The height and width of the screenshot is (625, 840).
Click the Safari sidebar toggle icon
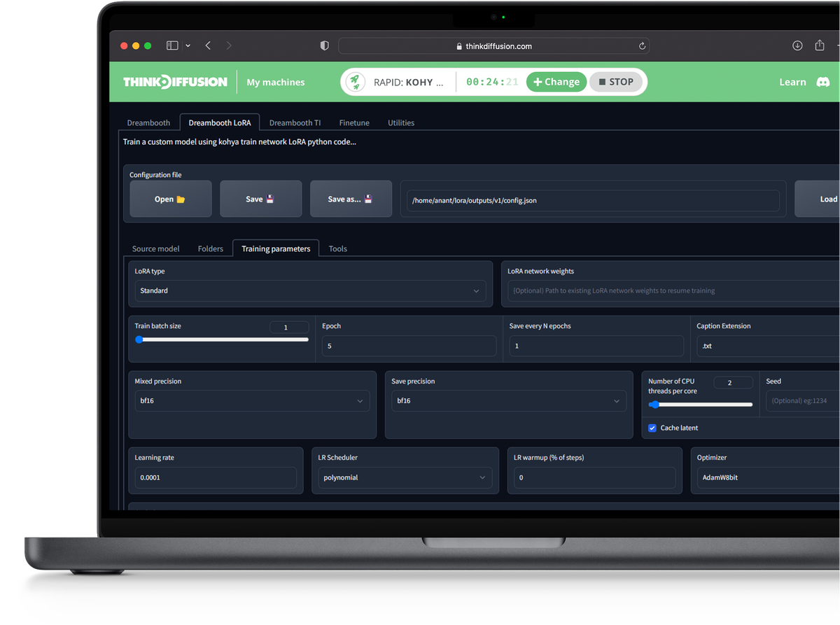click(x=172, y=45)
